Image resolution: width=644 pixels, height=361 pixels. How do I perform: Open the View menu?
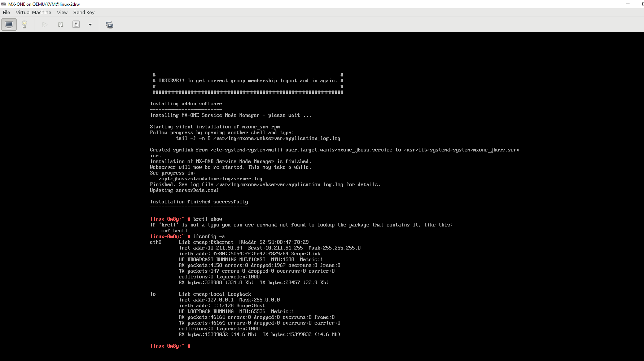coord(62,12)
